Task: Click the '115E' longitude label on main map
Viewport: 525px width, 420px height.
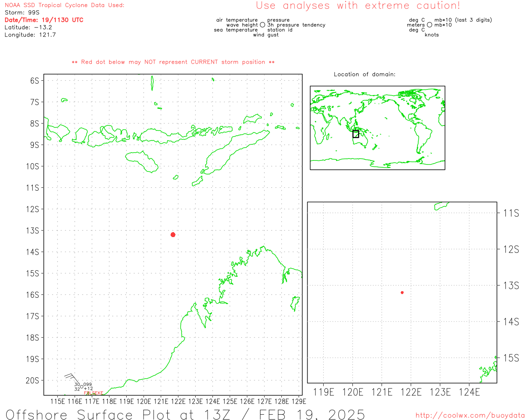Action: pyautogui.click(x=58, y=402)
